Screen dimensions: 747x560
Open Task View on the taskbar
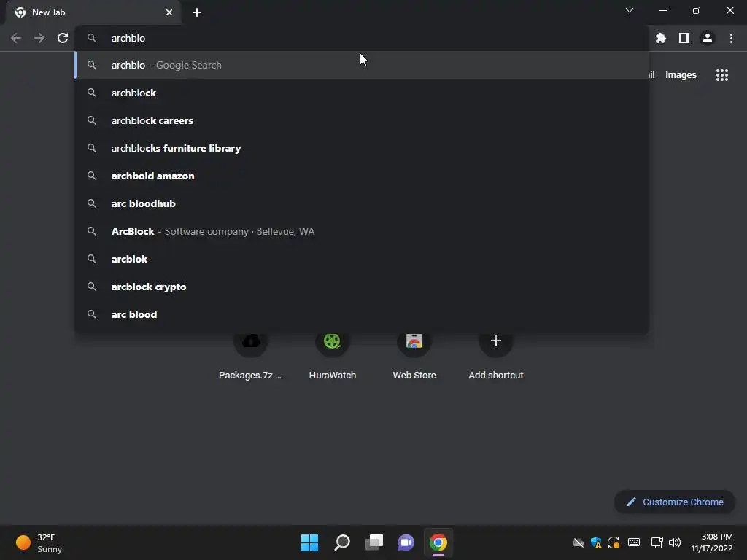374,542
